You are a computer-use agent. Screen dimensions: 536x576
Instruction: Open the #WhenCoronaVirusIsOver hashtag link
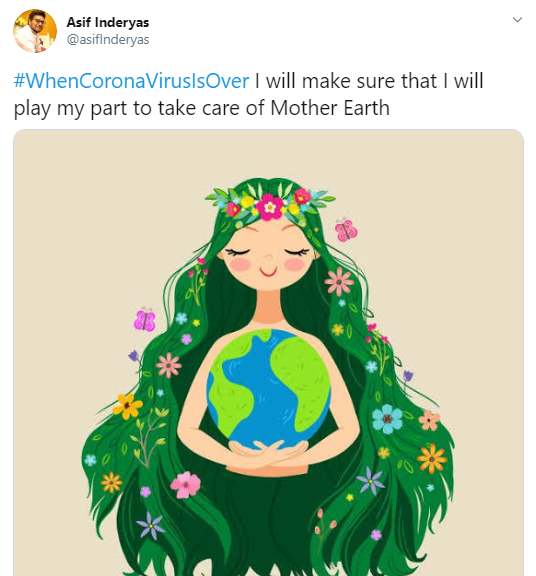(x=132, y=81)
